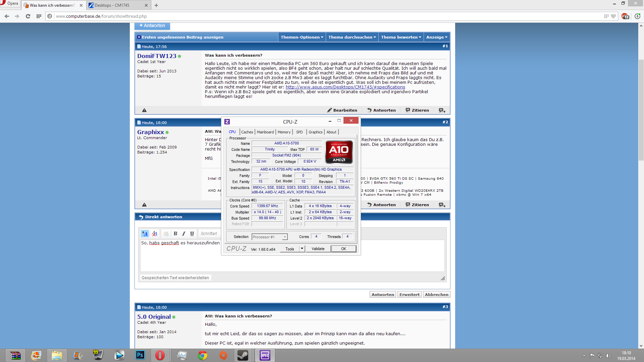644x362 pixels.
Task: Toggle underline in the reply editor
Action: coord(192,234)
